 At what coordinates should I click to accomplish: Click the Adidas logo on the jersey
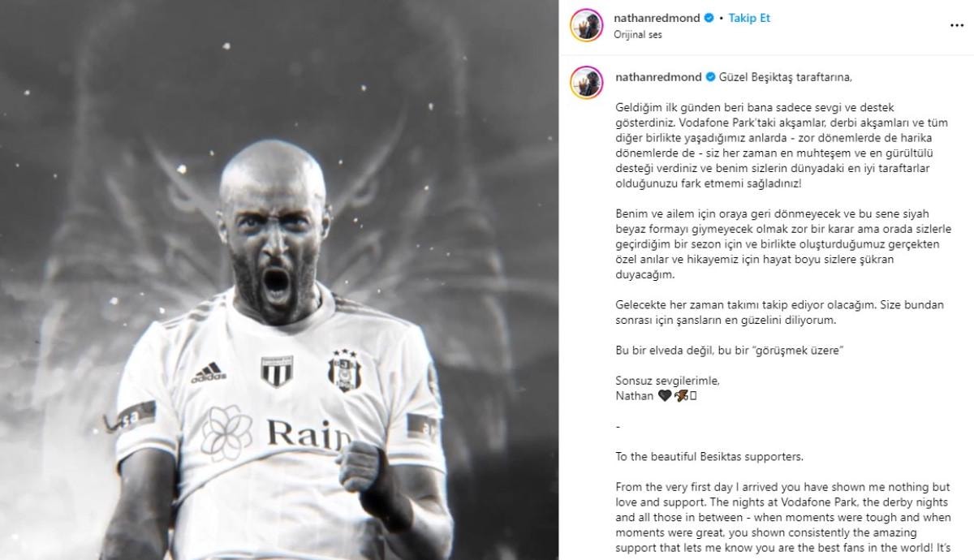(x=209, y=373)
